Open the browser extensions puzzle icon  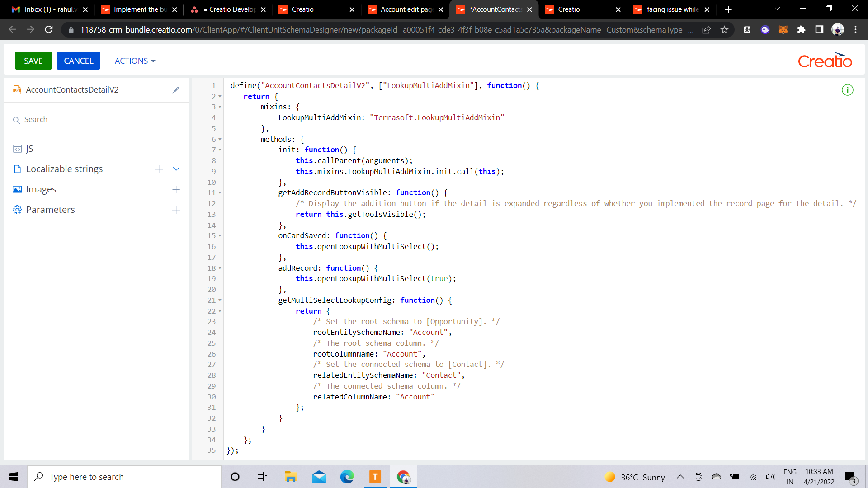coord(801,30)
